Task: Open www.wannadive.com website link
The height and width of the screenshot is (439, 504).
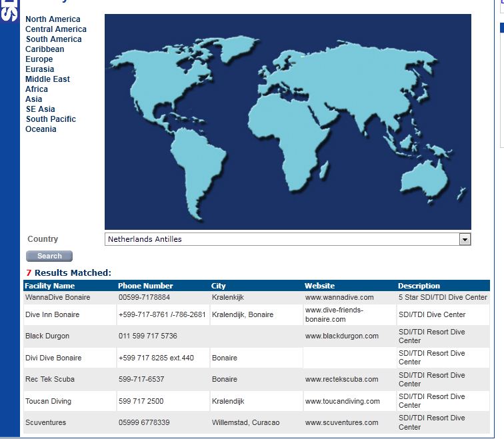Action: [339, 297]
